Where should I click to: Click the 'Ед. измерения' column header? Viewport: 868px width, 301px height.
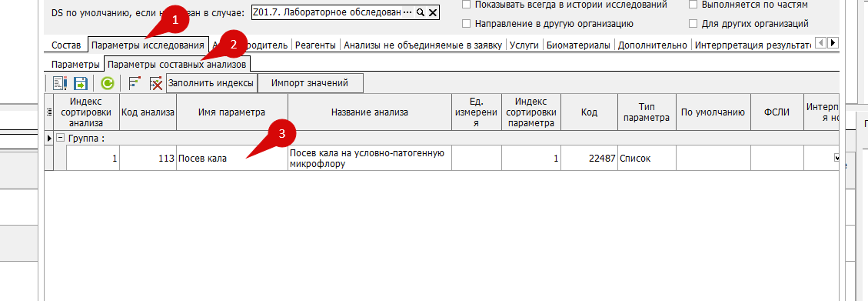[x=477, y=112]
